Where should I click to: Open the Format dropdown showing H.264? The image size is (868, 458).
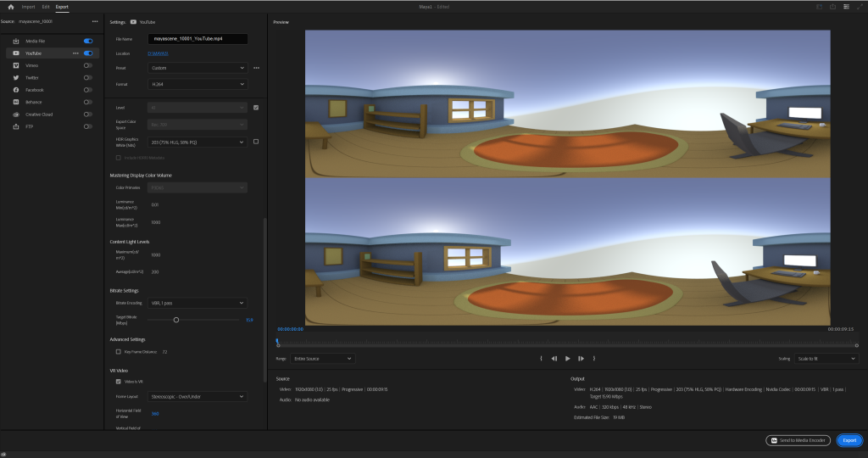point(198,84)
